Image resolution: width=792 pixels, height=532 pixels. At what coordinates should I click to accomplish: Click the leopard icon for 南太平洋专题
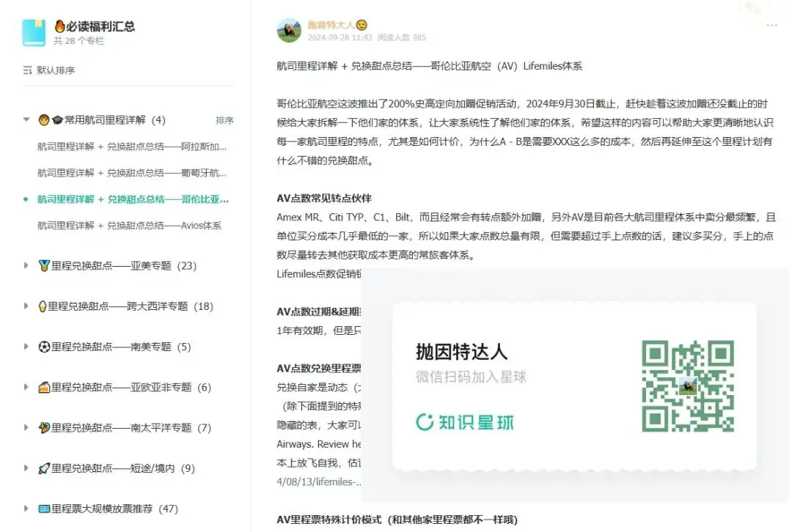tap(45, 427)
